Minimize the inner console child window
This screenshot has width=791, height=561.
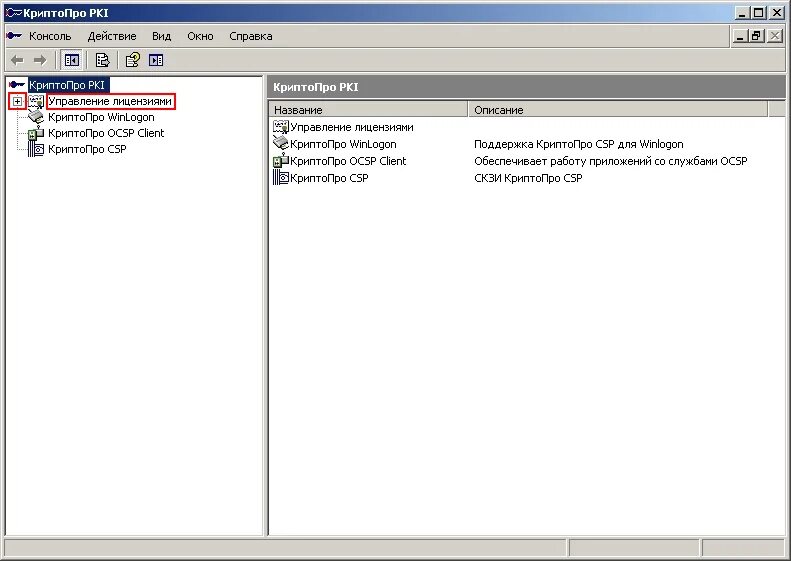click(x=740, y=36)
